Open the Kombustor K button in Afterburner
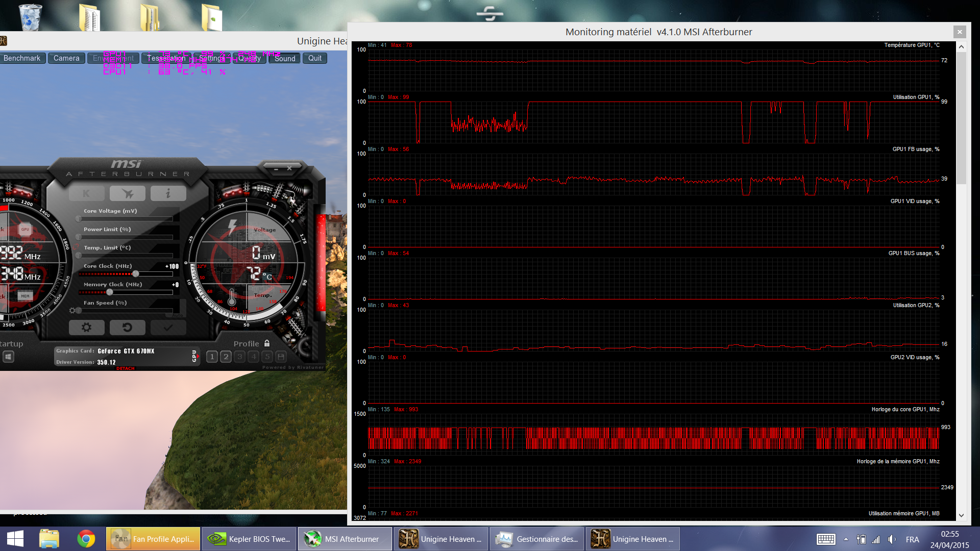This screenshot has height=551, width=980. [x=86, y=193]
